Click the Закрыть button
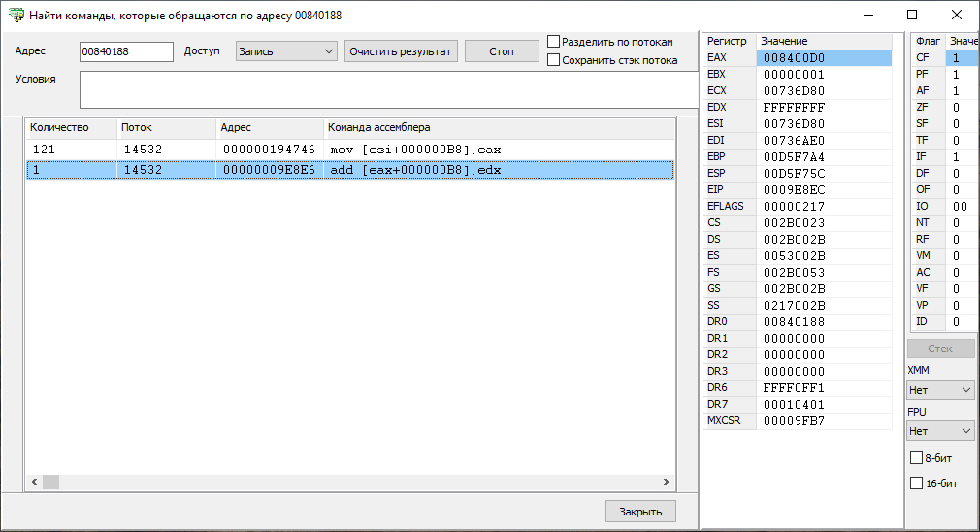 tap(640, 512)
